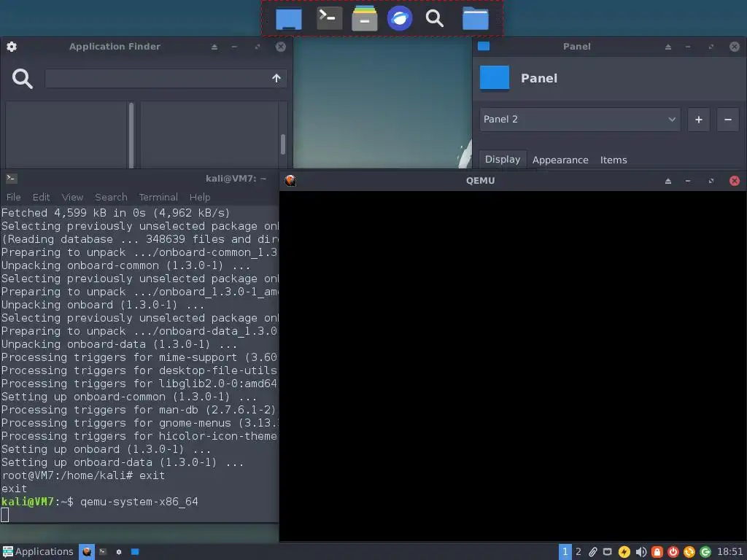Open the power manager lightning tray icon

coord(624,552)
